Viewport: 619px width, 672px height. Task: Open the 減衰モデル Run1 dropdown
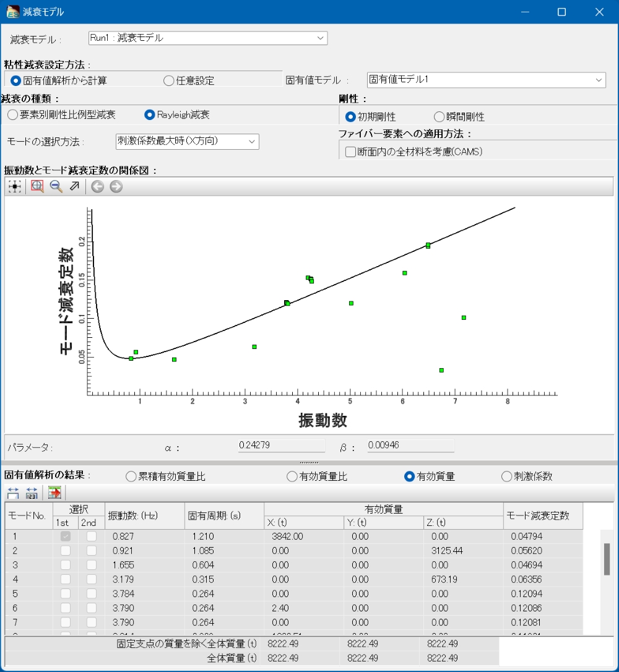208,38
